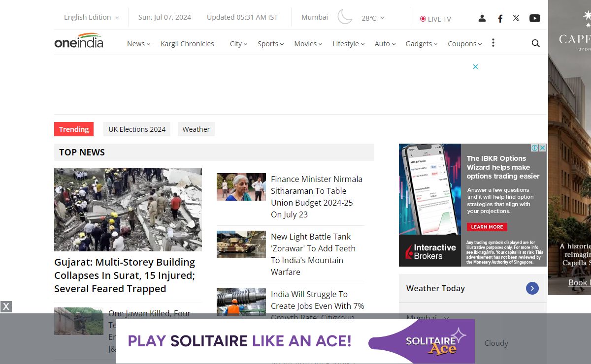Dismiss the bottom Solitaire ad with X
Screen dimensions: 591x364
coord(5,307)
